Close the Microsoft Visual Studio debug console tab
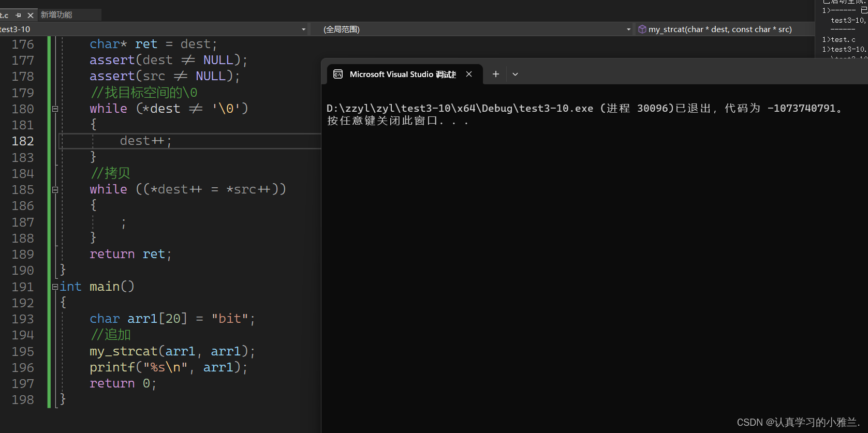The width and height of the screenshot is (868, 433). (x=469, y=74)
